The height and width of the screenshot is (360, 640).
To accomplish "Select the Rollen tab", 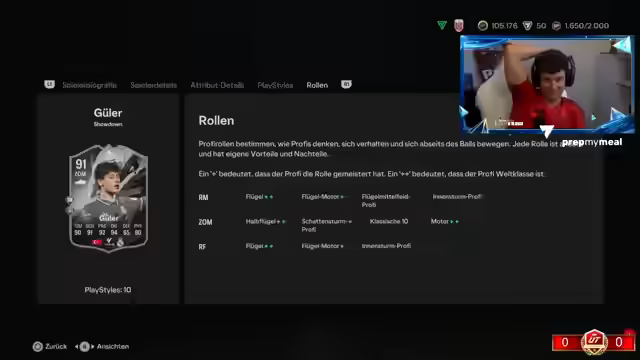I will (317, 85).
